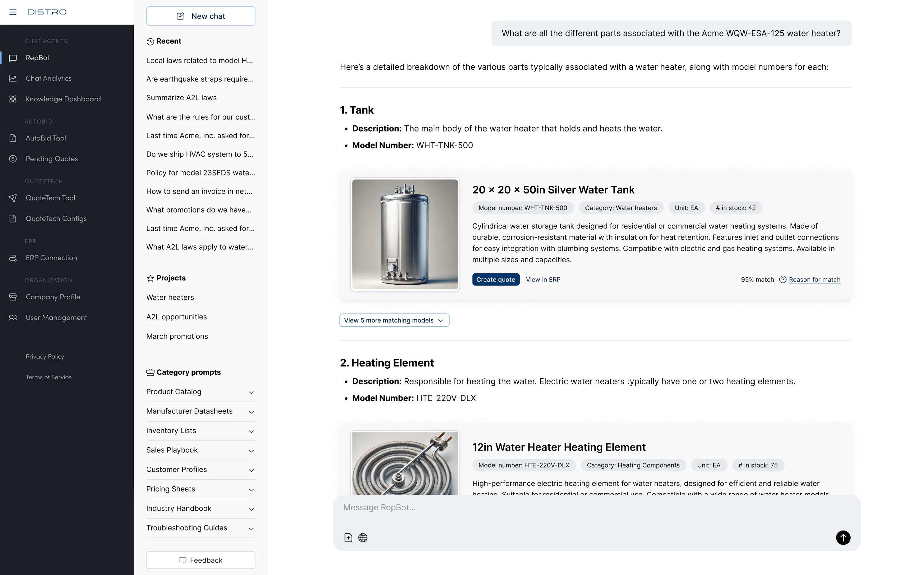Click the attach file icon

349,538
